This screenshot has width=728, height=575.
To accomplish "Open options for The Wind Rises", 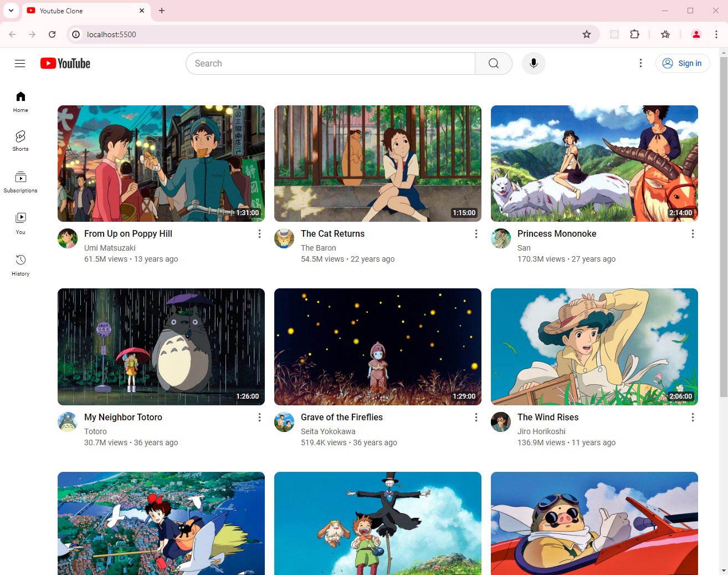I will (x=693, y=418).
